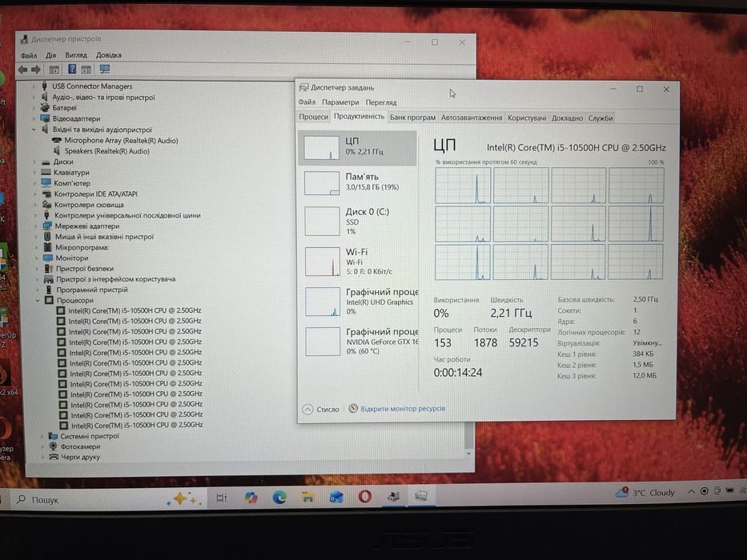Expand the Мережеві адаптери node
The width and height of the screenshot is (747, 560).
point(35,226)
